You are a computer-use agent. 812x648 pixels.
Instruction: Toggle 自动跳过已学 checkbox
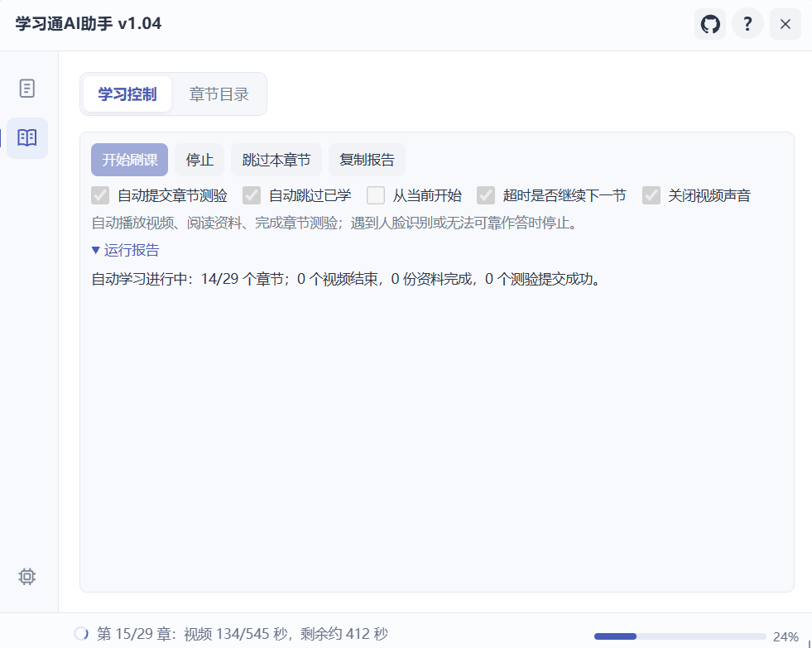click(x=252, y=195)
